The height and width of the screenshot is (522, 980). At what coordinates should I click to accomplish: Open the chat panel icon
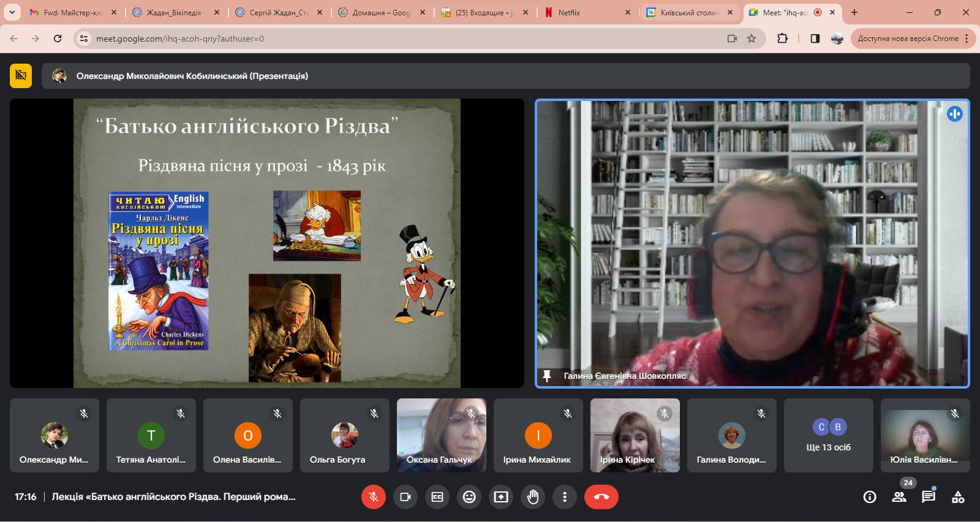click(929, 497)
